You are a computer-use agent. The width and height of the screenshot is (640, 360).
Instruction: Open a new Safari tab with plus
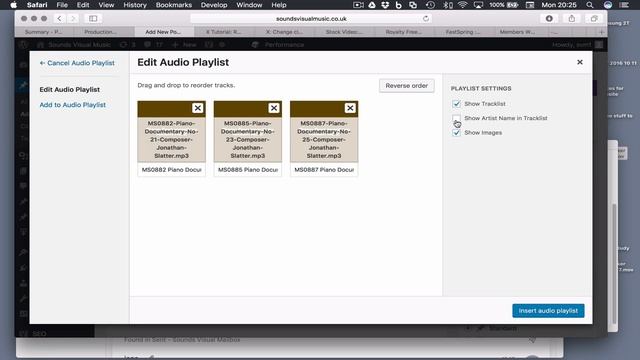pyautogui.click(x=601, y=32)
